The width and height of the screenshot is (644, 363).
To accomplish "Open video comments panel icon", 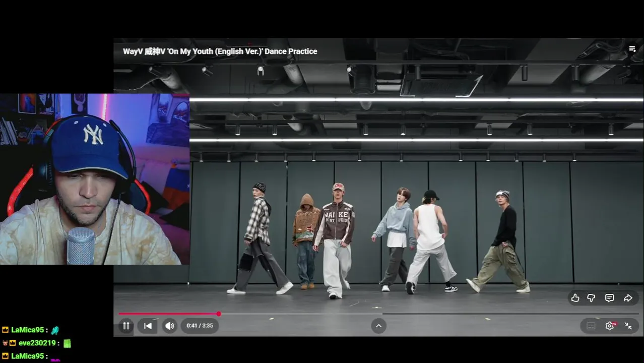I will (x=609, y=298).
